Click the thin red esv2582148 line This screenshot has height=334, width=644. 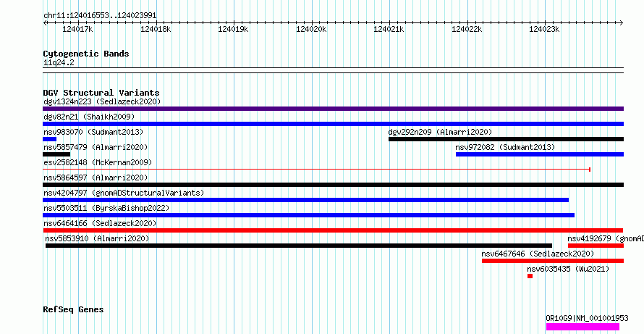coord(317,169)
